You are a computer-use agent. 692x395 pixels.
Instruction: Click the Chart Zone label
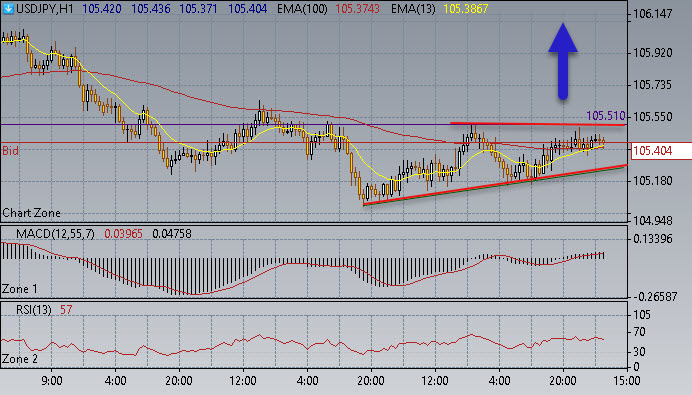tap(31, 213)
